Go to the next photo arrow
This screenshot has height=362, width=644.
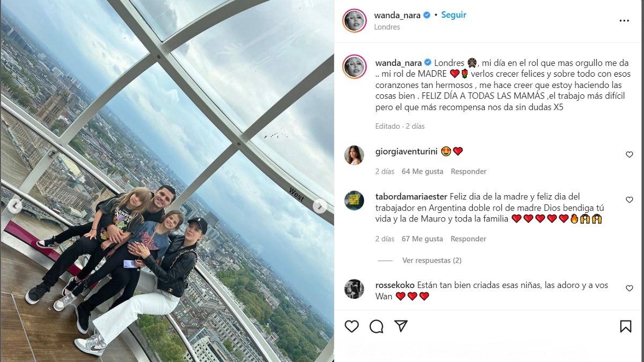pyautogui.click(x=320, y=206)
